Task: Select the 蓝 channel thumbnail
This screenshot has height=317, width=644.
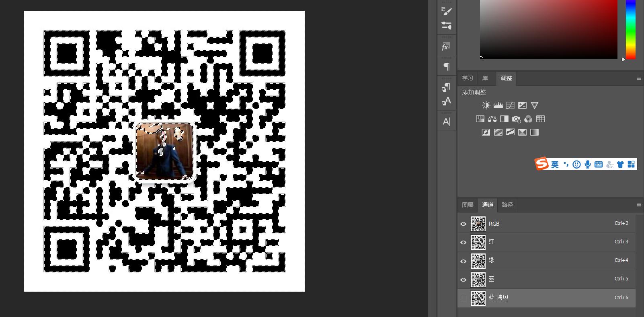Action: (478, 280)
